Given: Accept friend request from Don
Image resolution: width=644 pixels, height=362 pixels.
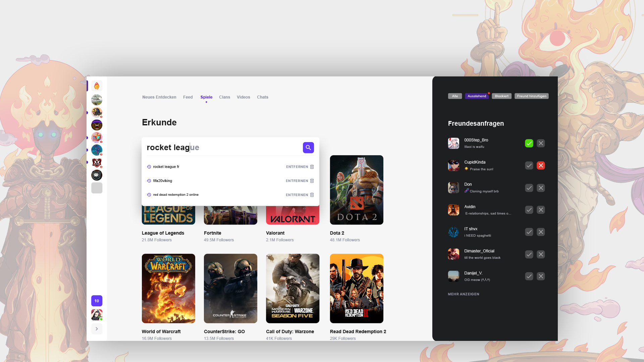Looking at the screenshot, I should [529, 188].
